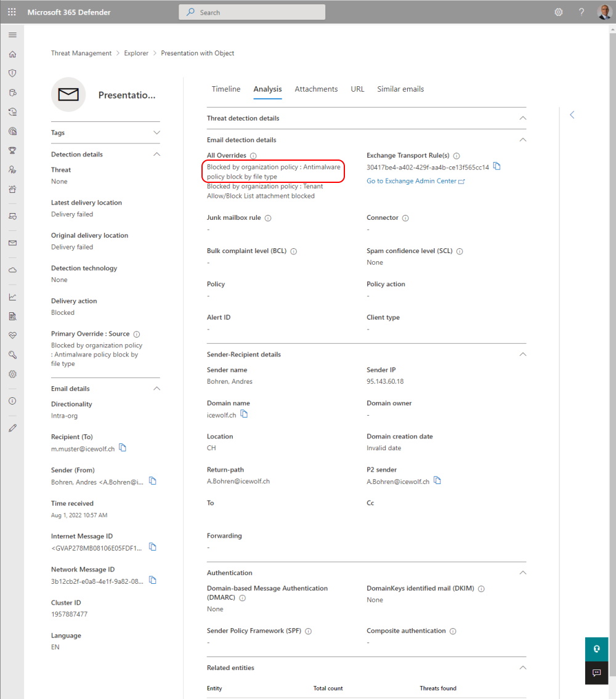This screenshot has width=616, height=699.
Task: Click the left-pointing chevron on right panel
Action: [x=572, y=115]
